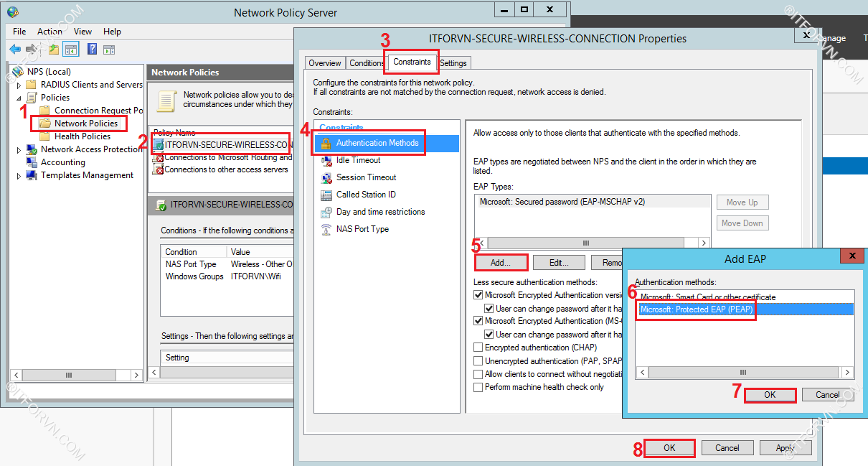The image size is (868, 466).
Task: Click the Add... button under EAP Types
Action: click(500, 263)
